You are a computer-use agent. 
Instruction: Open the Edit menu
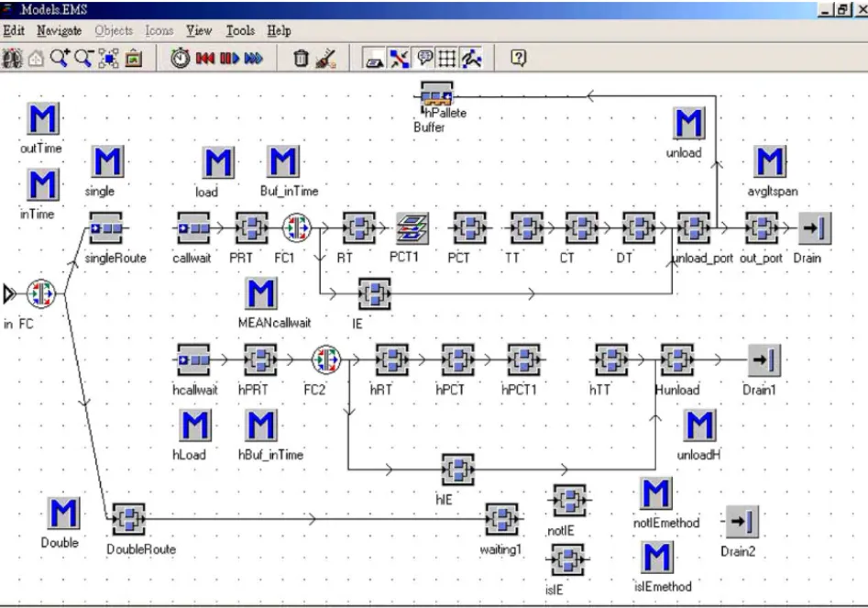(x=13, y=30)
